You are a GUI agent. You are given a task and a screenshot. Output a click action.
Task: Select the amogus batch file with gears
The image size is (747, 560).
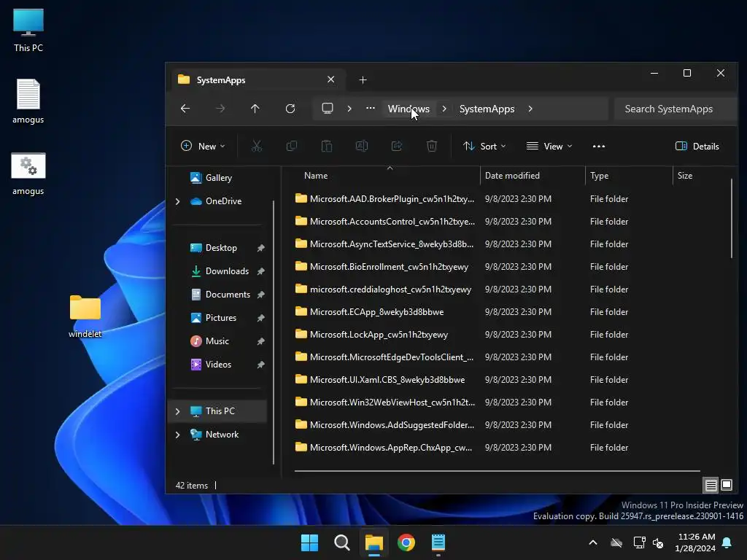click(x=28, y=174)
